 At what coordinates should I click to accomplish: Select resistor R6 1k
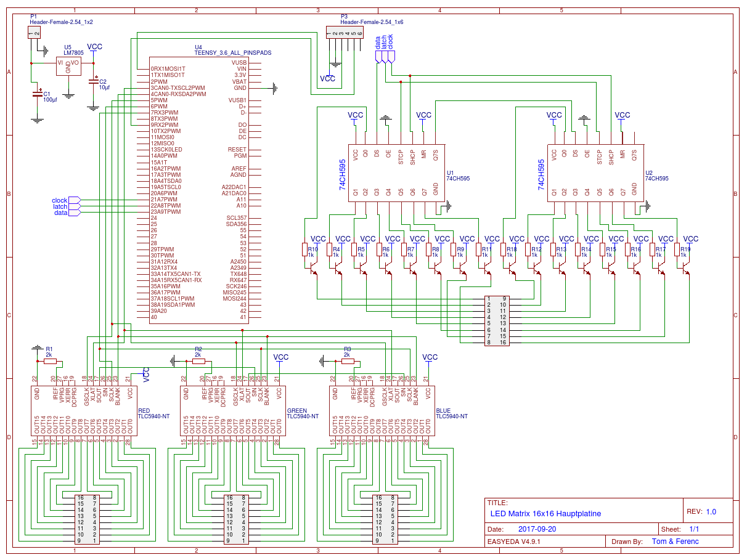coord(379,250)
